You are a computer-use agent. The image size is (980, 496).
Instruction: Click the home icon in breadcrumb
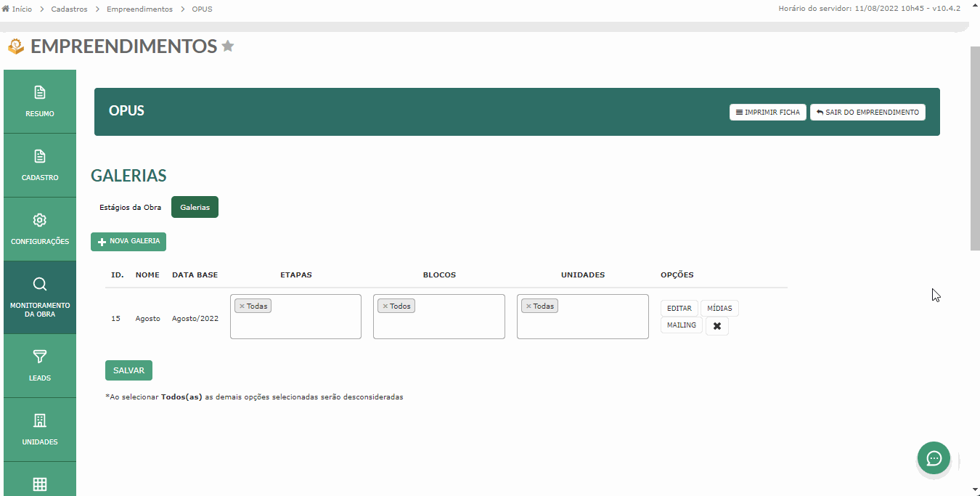(x=7, y=9)
